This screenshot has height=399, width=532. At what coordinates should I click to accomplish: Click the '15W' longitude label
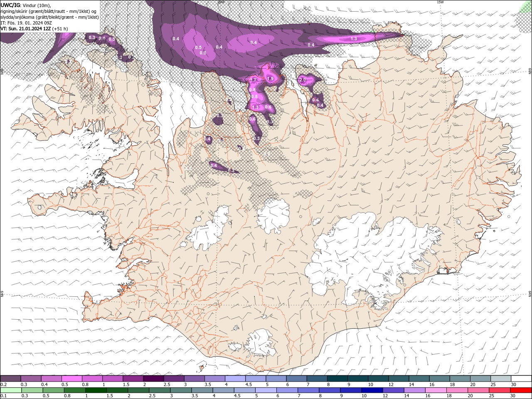(440, 2)
